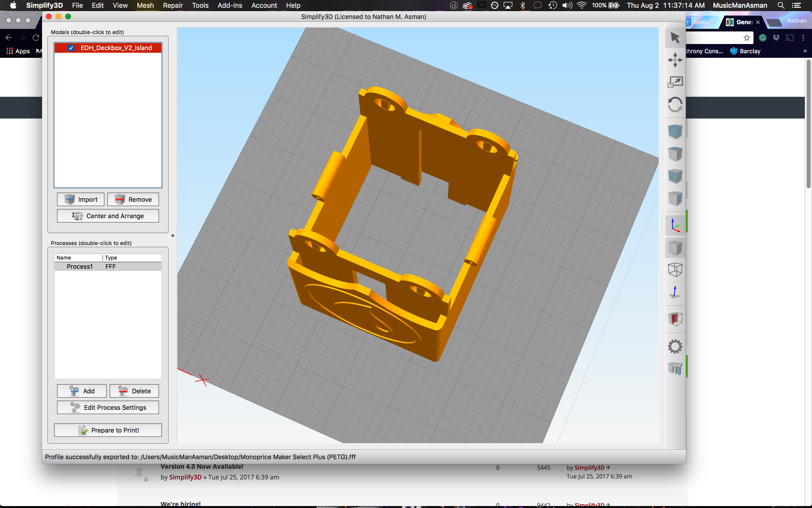Toggle the surface normals display
The image size is (812, 508).
675,292
